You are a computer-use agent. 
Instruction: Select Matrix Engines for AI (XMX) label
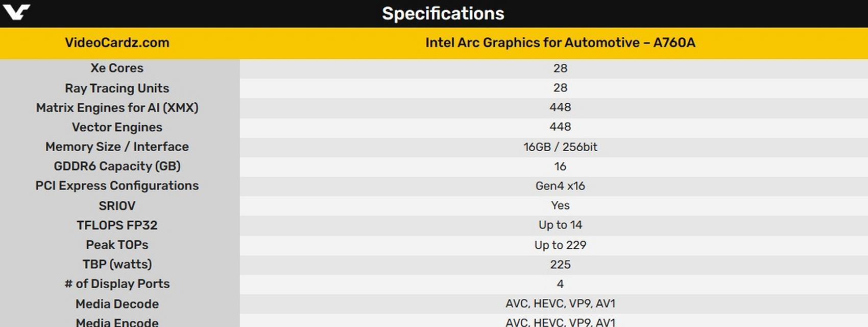[x=117, y=107]
